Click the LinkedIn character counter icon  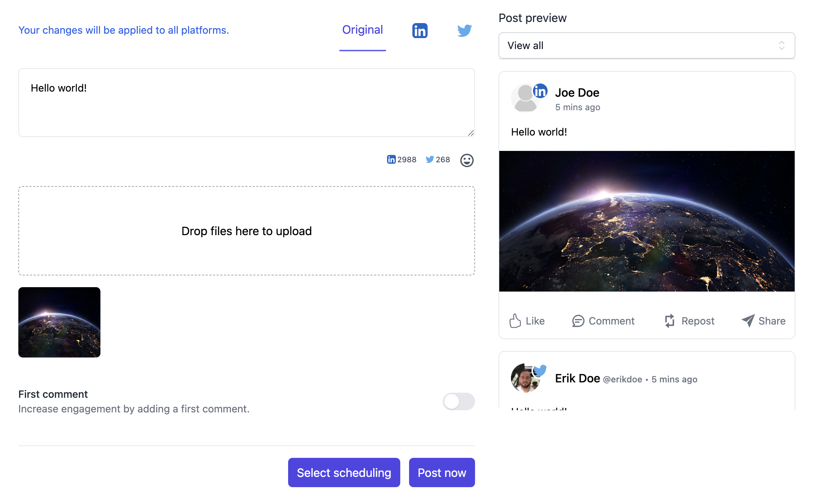pyautogui.click(x=391, y=160)
